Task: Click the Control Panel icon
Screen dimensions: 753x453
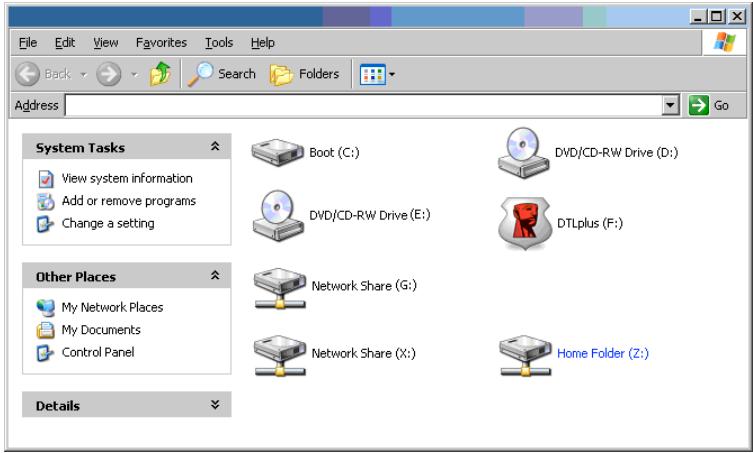Action: (45, 353)
